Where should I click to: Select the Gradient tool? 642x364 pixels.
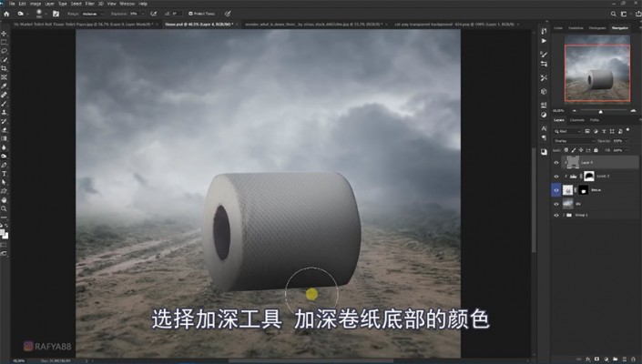click(x=4, y=138)
